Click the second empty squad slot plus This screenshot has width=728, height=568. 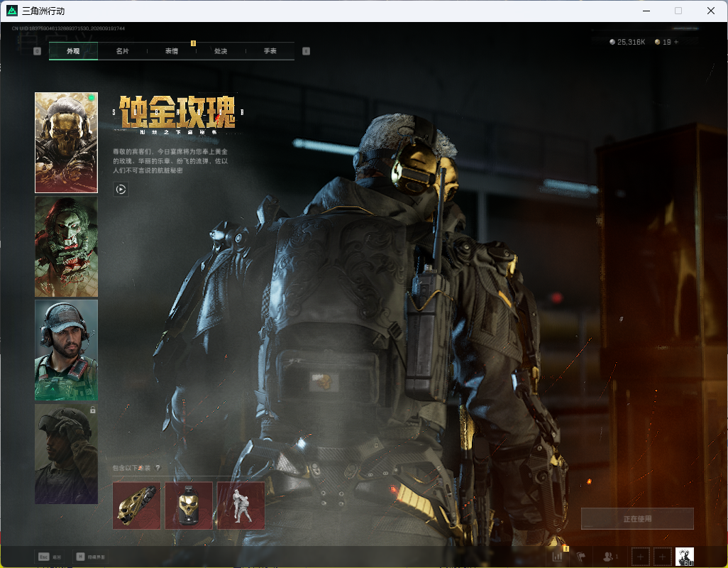coord(663,557)
